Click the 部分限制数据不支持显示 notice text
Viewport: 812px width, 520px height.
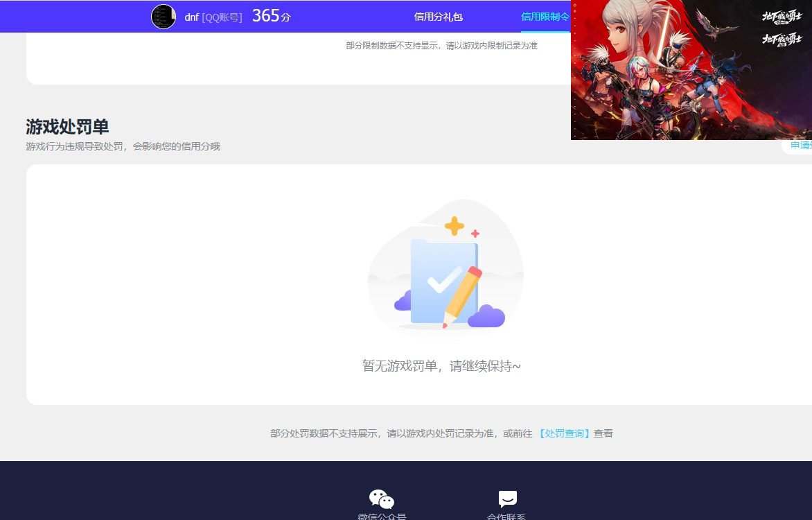point(441,46)
